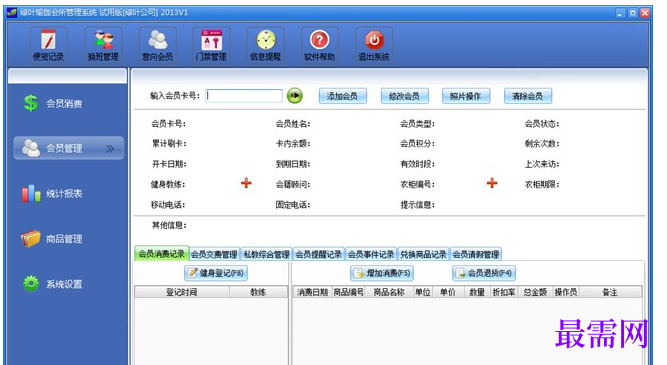The width and height of the screenshot is (667, 365).
Task: Switch to 会员提醒记录 tab
Action: click(x=319, y=254)
